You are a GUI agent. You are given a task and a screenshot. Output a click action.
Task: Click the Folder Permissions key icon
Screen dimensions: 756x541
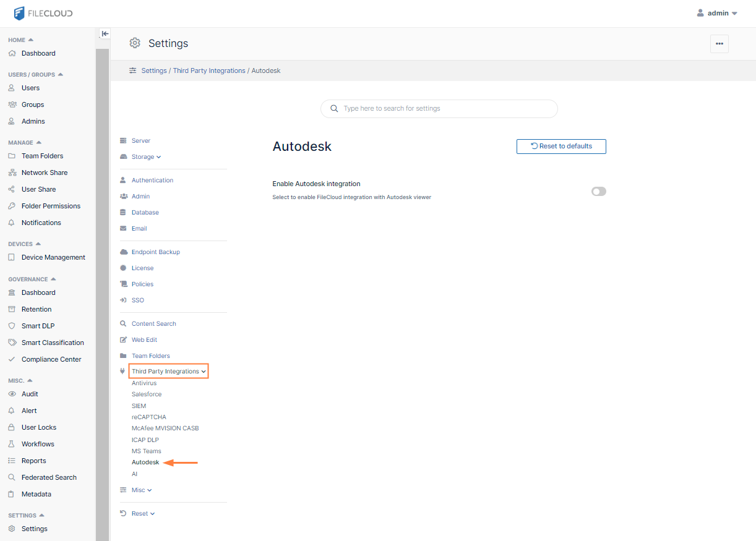pos(11,206)
